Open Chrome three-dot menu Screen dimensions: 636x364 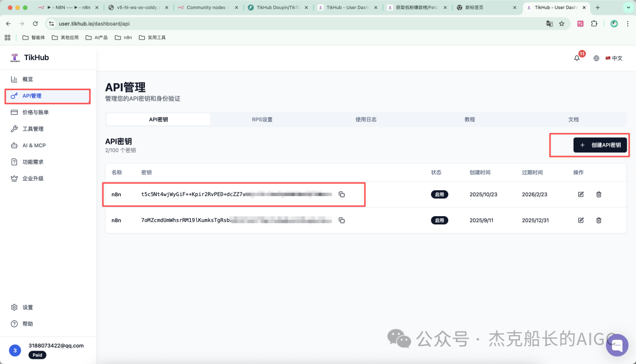click(x=628, y=24)
